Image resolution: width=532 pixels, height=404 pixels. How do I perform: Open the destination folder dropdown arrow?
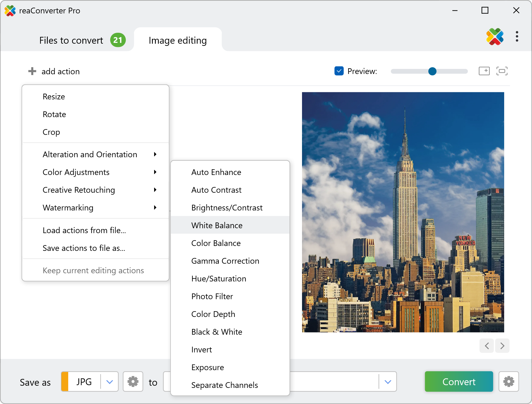pyautogui.click(x=388, y=382)
